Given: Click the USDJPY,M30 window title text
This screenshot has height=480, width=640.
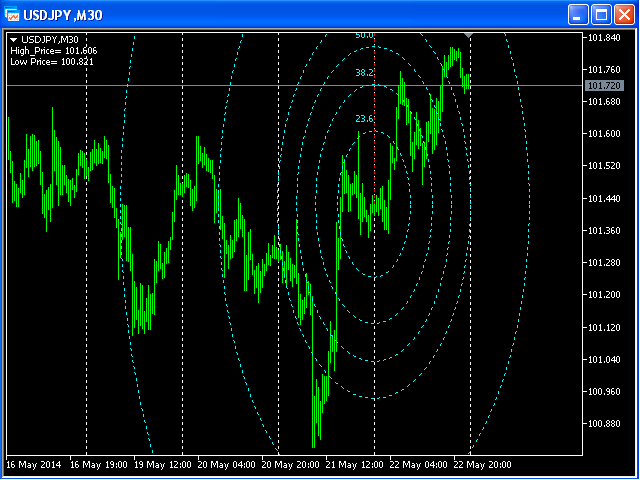Looking at the screenshot, I should [63, 16].
